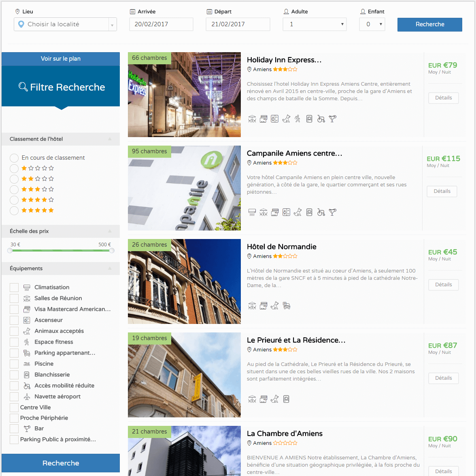Click fitness icon under Holiday Inn Express
This screenshot has height=476, width=476.
click(x=297, y=119)
